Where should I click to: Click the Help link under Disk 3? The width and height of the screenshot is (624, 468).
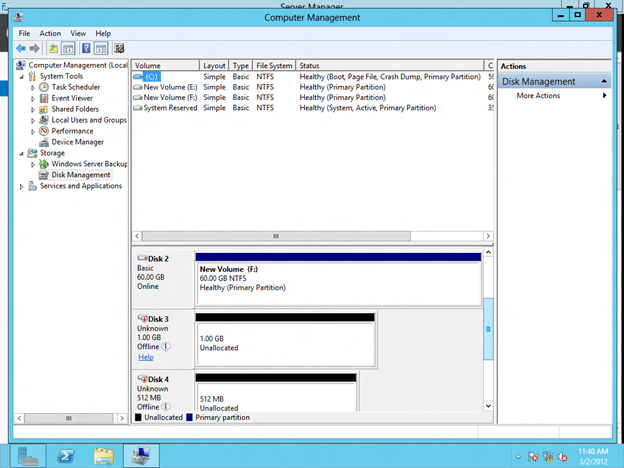[x=146, y=357]
